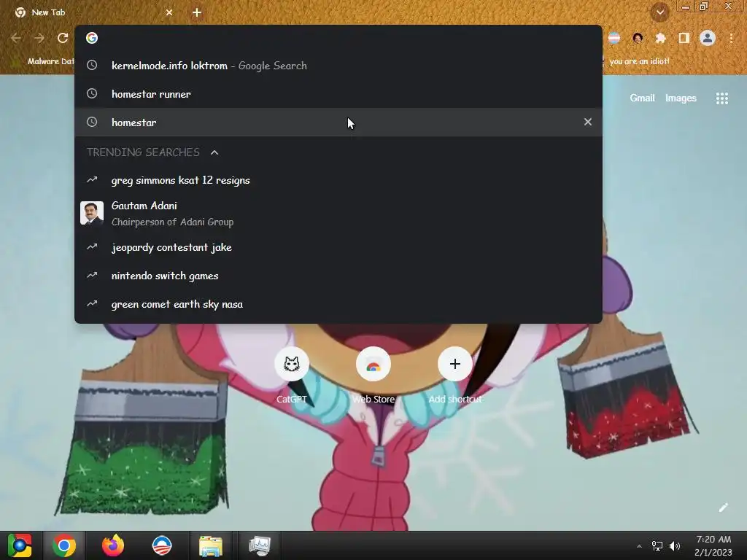Select the New Tab tab
The width and height of the screenshot is (747, 560).
click(93, 12)
